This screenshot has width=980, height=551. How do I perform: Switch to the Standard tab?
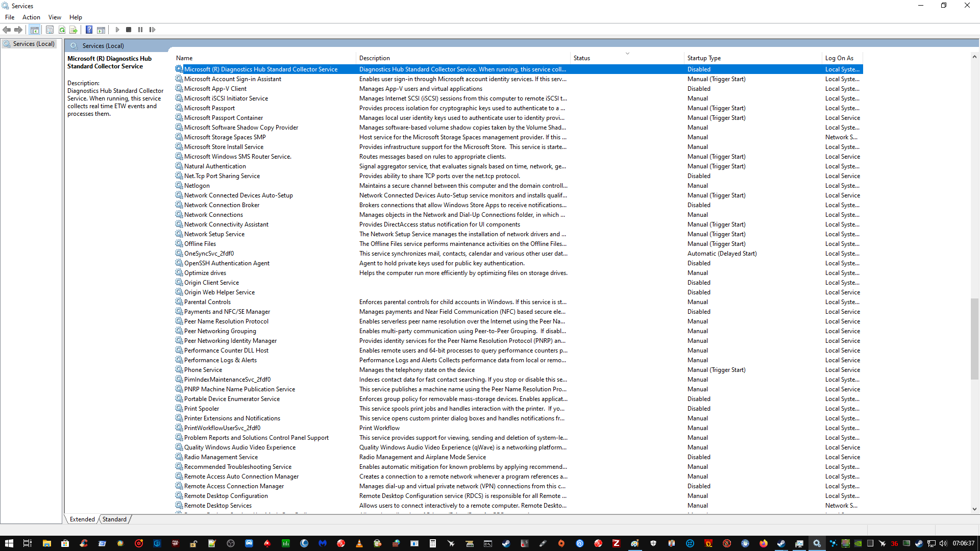(114, 519)
